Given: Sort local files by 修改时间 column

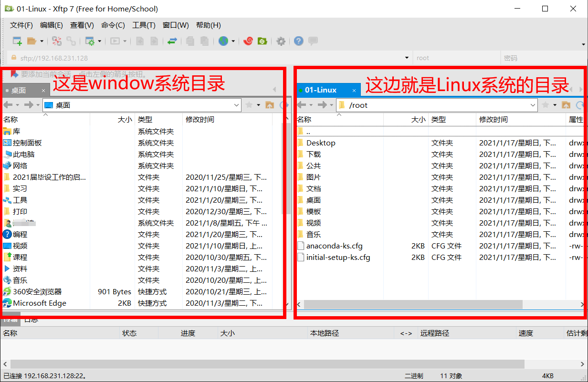Looking at the screenshot, I should (227, 119).
